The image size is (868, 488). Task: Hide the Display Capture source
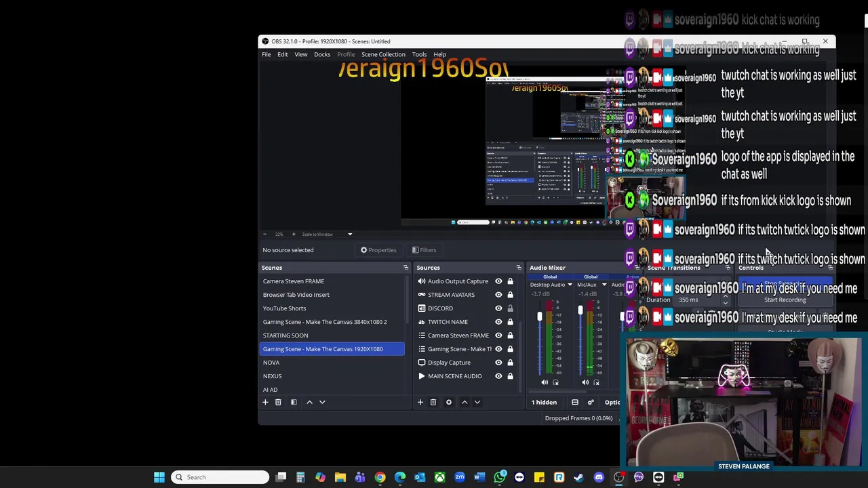(498, 363)
